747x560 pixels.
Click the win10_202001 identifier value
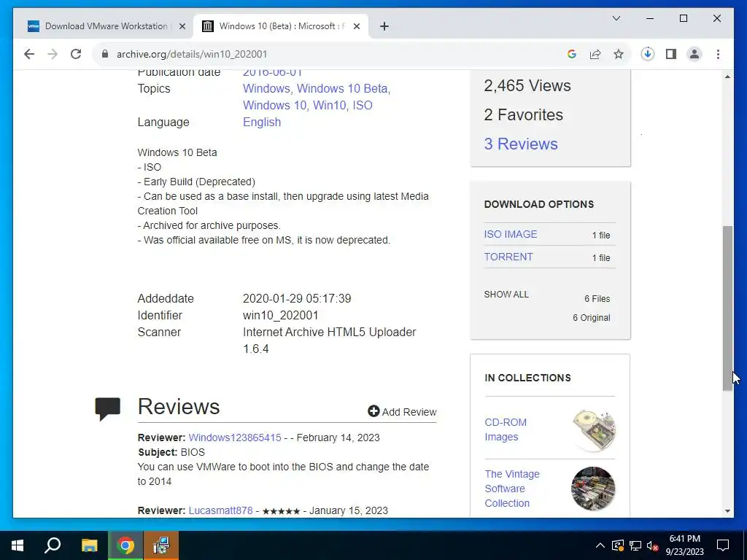(x=281, y=315)
